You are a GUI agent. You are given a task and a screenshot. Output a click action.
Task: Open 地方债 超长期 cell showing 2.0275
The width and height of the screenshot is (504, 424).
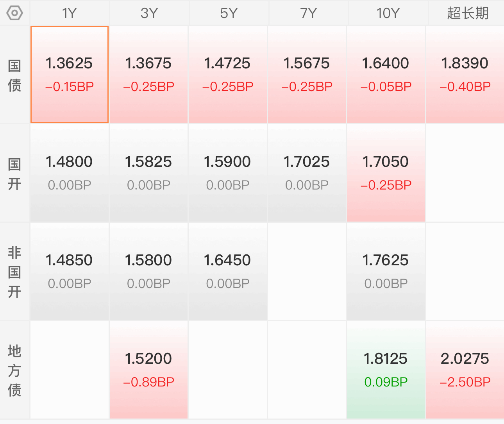tap(465, 370)
